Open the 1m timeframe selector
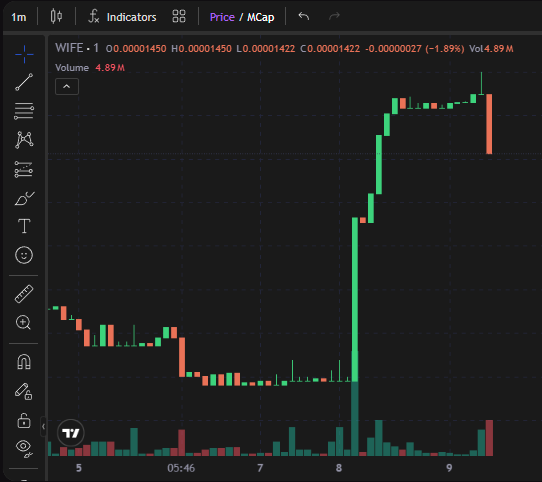This screenshot has width=542, height=482. pyautogui.click(x=19, y=17)
